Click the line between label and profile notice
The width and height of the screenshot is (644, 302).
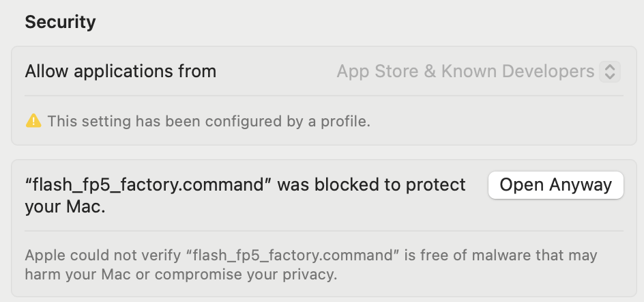pos(323,96)
